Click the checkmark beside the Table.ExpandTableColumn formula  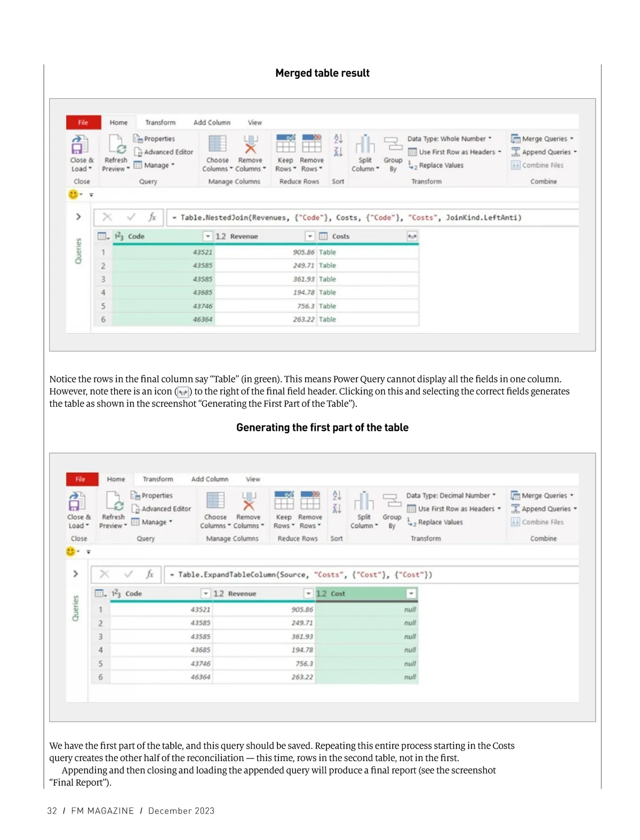click(x=129, y=574)
